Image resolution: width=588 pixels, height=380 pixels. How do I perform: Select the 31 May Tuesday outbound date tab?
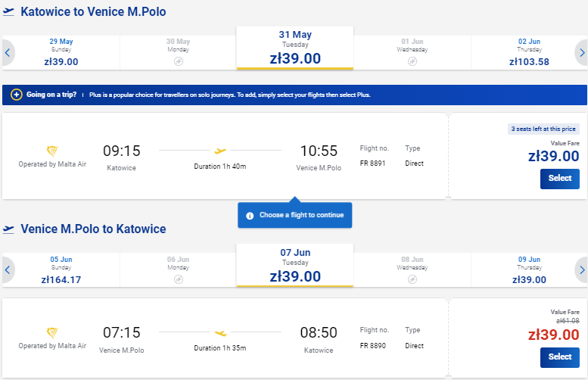(294, 48)
